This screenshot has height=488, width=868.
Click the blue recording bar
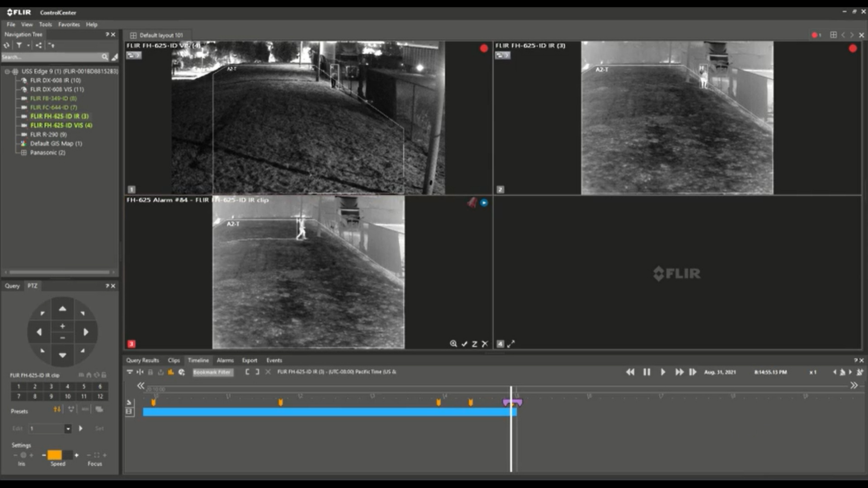click(x=330, y=412)
